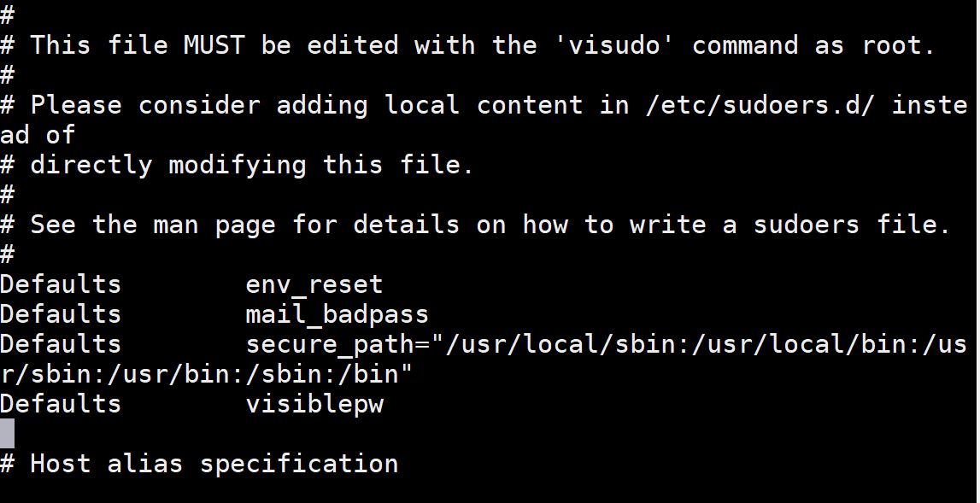Click Defaults keyword before secure_path
This screenshot has width=980, height=503.
[61, 344]
